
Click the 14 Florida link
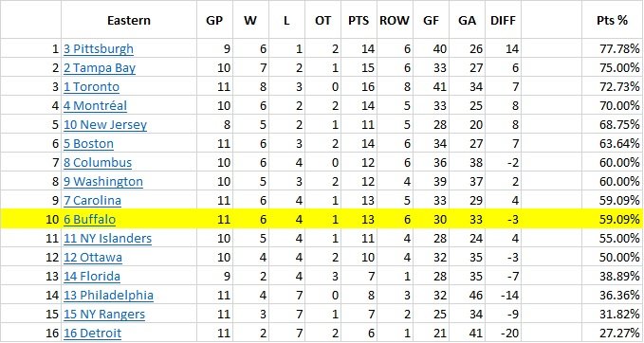click(x=92, y=276)
